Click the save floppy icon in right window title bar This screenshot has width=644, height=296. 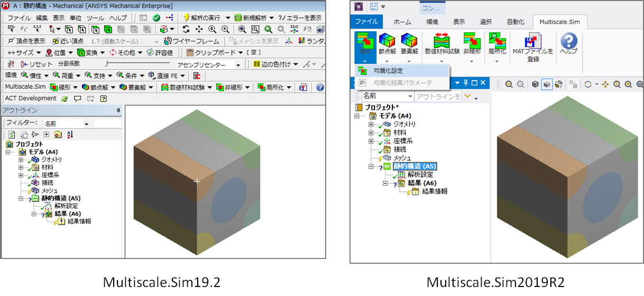pyautogui.click(x=374, y=6)
